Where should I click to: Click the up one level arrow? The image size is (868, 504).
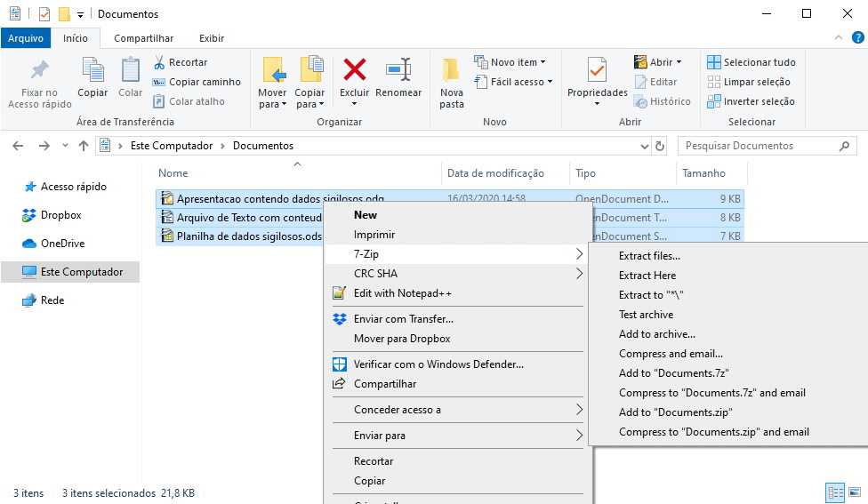click(x=83, y=146)
